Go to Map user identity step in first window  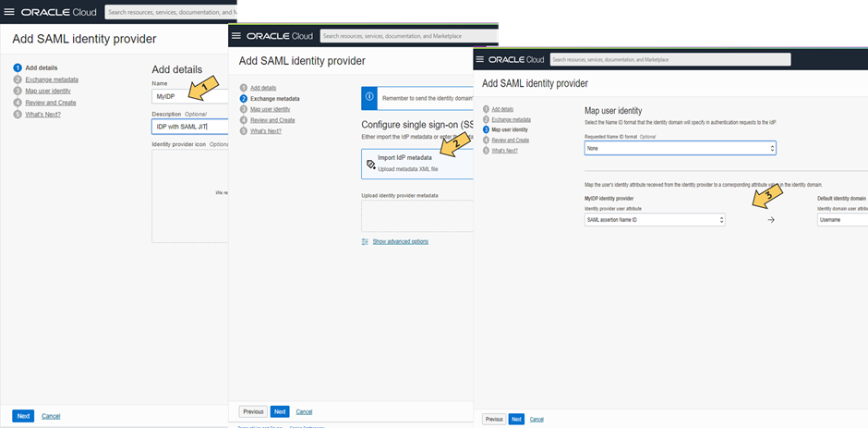pos(48,91)
